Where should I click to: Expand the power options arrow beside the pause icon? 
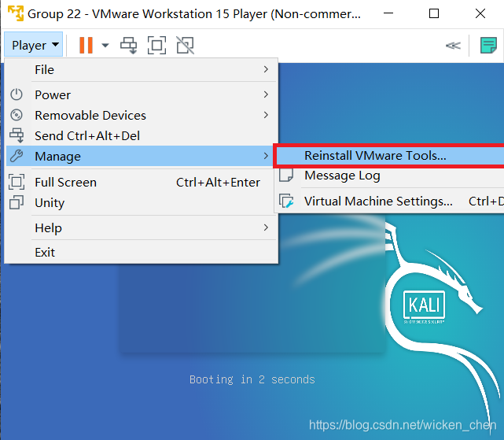tap(105, 45)
